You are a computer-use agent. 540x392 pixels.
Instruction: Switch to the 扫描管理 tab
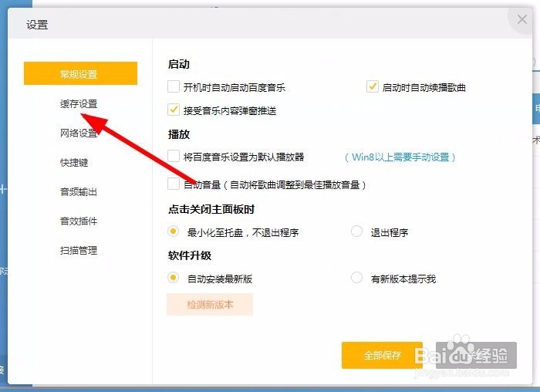click(79, 251)
